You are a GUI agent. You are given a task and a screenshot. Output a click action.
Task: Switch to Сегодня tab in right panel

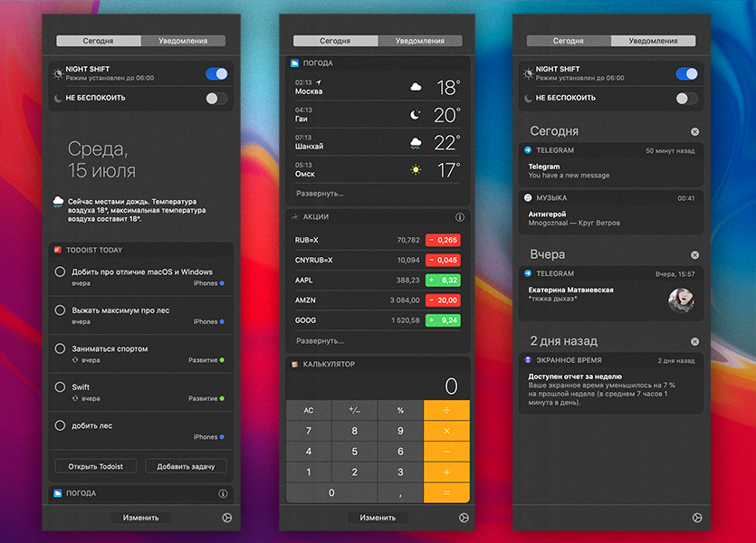[x=569, y=41]
